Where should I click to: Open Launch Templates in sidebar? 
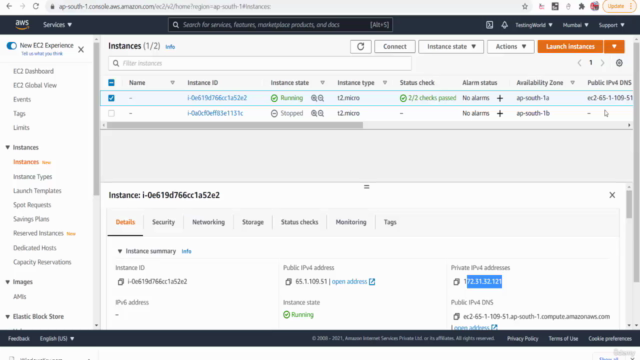pyautogui.click(x=37, y=191)
